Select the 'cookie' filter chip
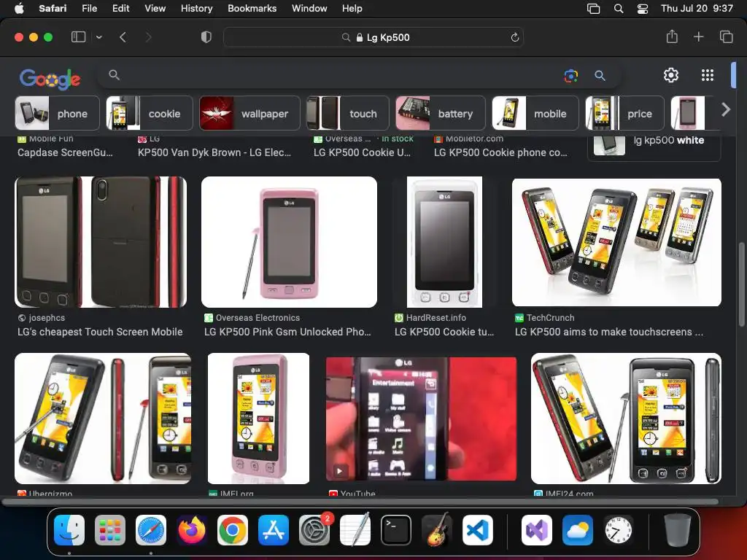Viewport: 747px width, 560px height. [x=149, y=113]
